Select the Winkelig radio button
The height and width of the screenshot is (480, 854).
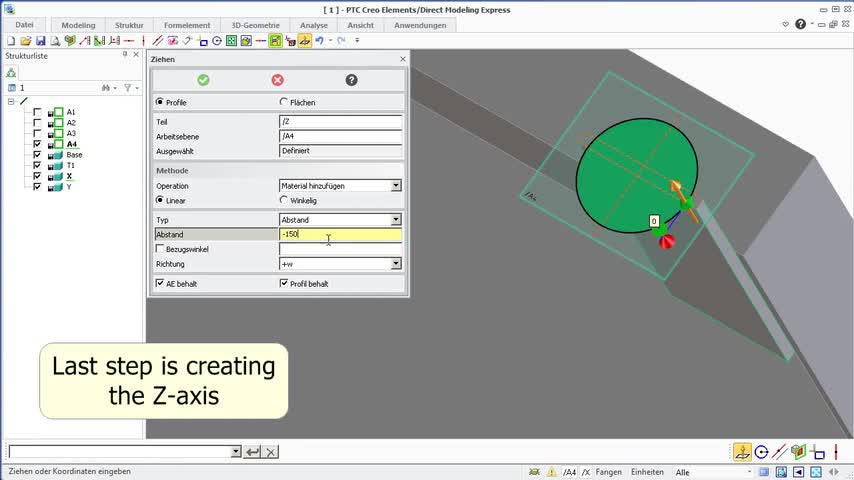point(283,200)
